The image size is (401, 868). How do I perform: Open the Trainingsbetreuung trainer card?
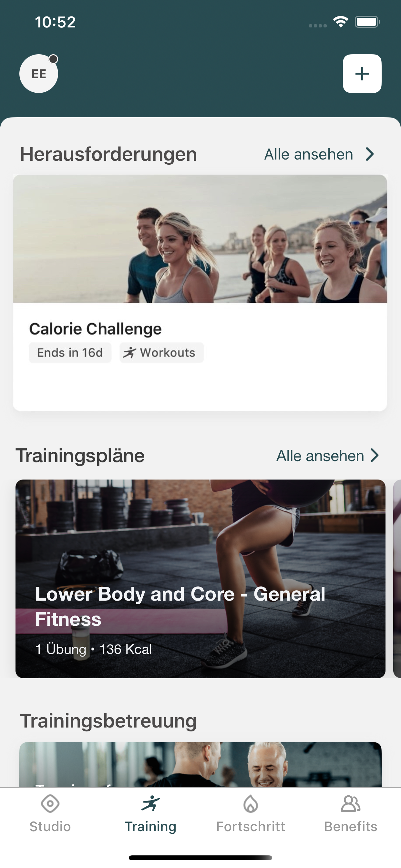[x=200, y=764]
